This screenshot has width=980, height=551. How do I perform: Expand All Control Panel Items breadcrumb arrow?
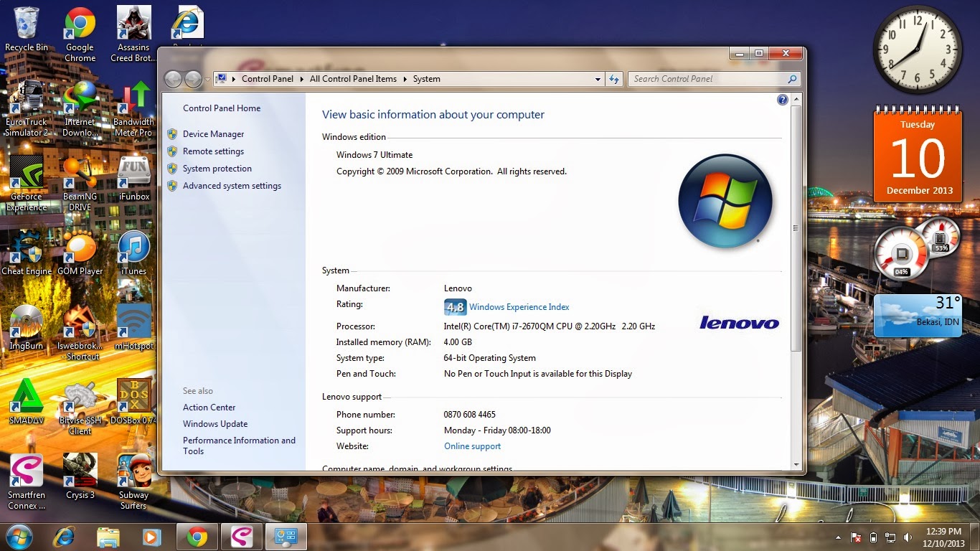[405, 79]
